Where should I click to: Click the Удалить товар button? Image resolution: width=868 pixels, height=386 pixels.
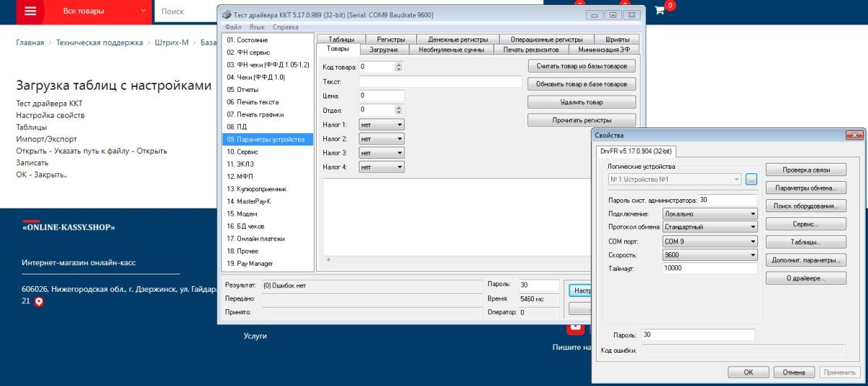point(582,102)
